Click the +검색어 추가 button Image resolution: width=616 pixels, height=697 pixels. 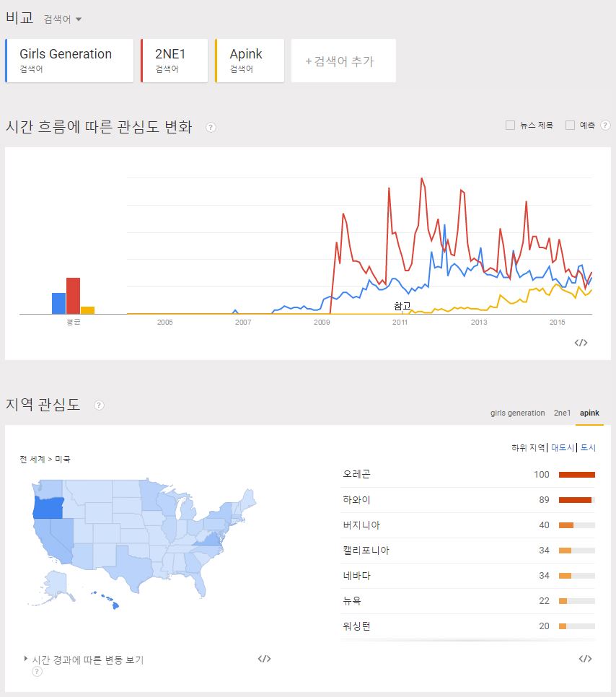coord(343,61)
